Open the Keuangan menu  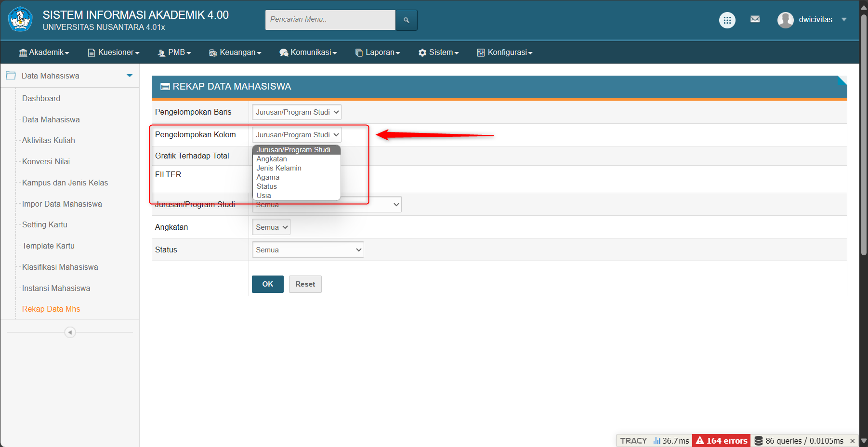click(235, 53)
